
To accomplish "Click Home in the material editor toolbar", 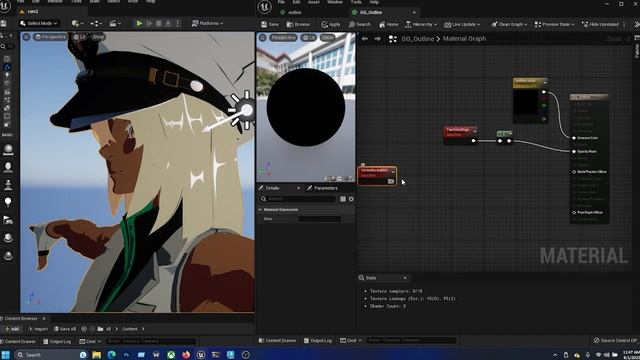I will [x=389, y=24].
